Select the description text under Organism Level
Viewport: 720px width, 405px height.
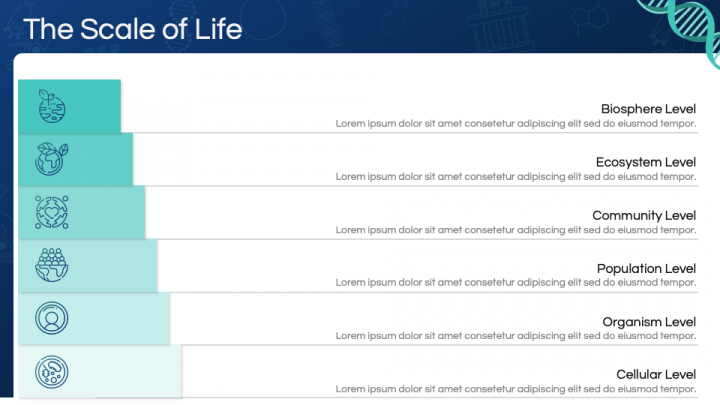coord(516,336)
